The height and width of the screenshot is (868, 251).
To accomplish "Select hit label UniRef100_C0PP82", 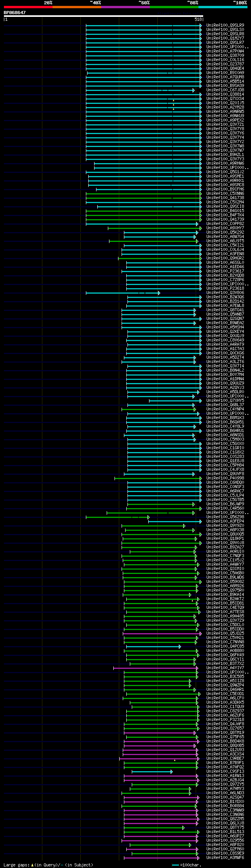I will pos(225,223).
